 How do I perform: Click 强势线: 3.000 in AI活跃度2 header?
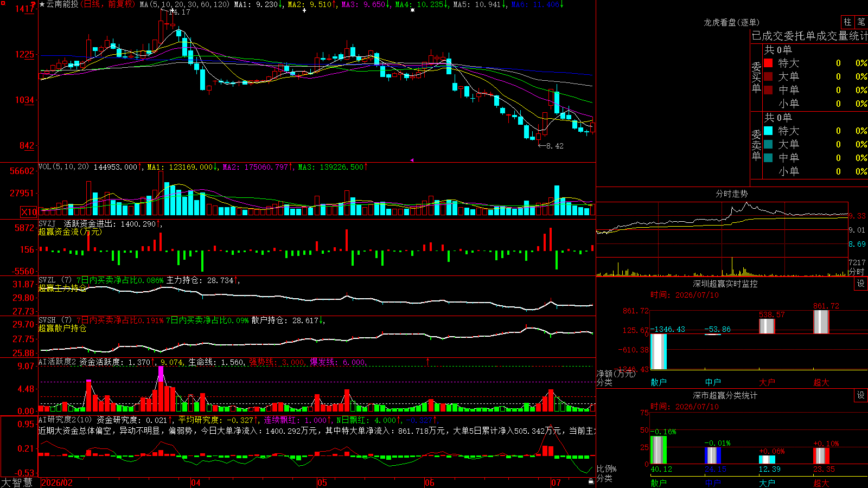[x=277, y=362]
